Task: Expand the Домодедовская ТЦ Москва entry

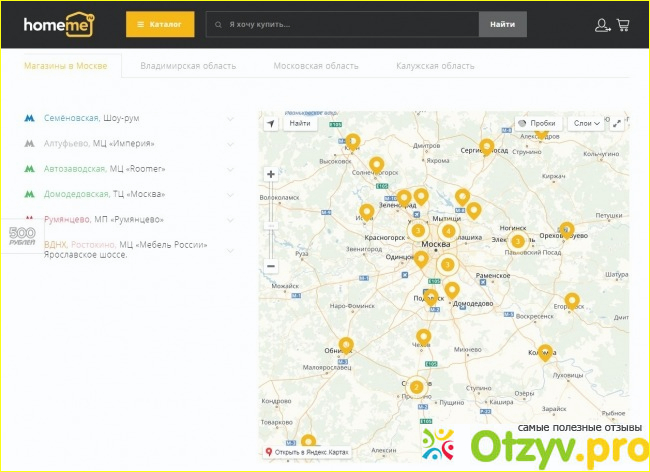Action: tap(231, 193)
